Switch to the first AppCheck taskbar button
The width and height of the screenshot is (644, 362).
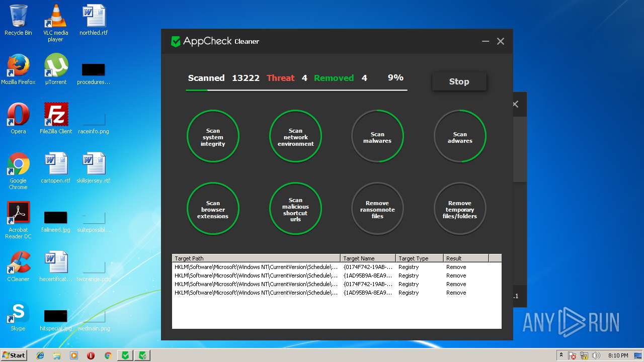click(x=125, y=355)
